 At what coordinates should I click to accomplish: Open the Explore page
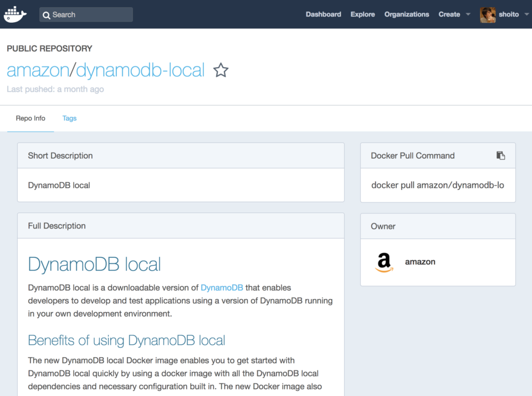[362, 14]
